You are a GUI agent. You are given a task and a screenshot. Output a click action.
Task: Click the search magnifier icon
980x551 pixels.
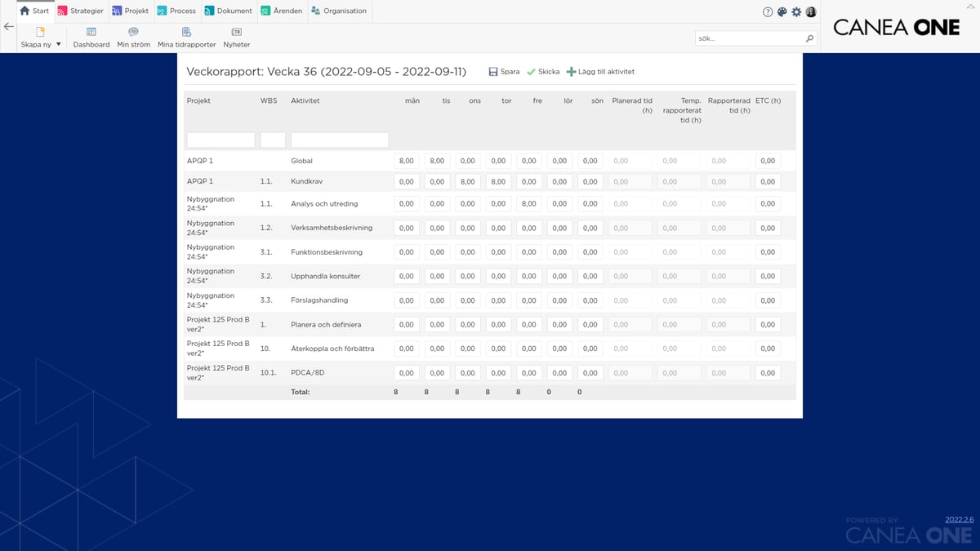(x=809, y=38)
